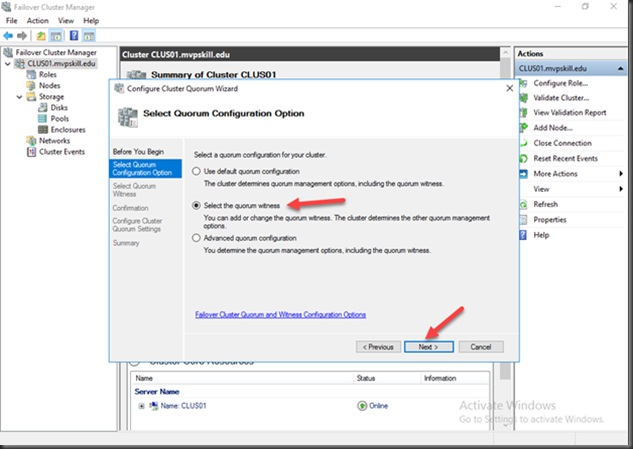Click the Name column header
Image resolution: width=633 pixels, height=449 pixels.
click(x=144, y=378)
